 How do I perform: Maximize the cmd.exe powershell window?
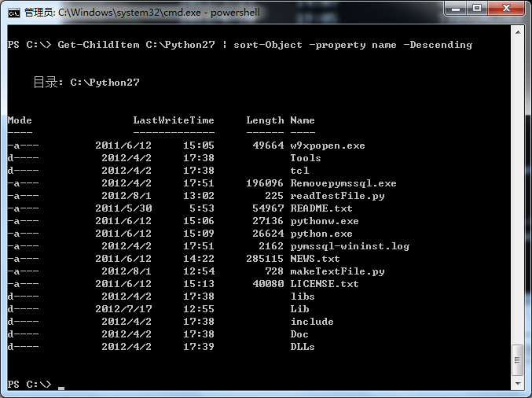click(x=477, y=8)
